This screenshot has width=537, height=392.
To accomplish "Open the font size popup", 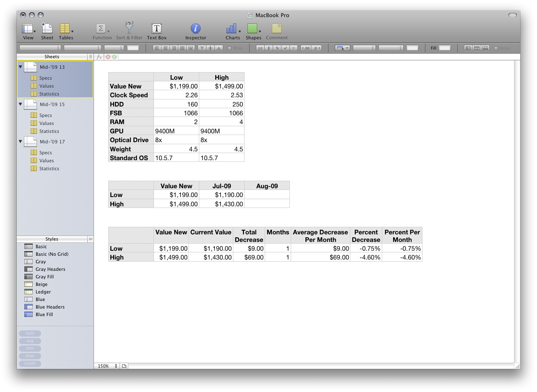I will [114, 48].
